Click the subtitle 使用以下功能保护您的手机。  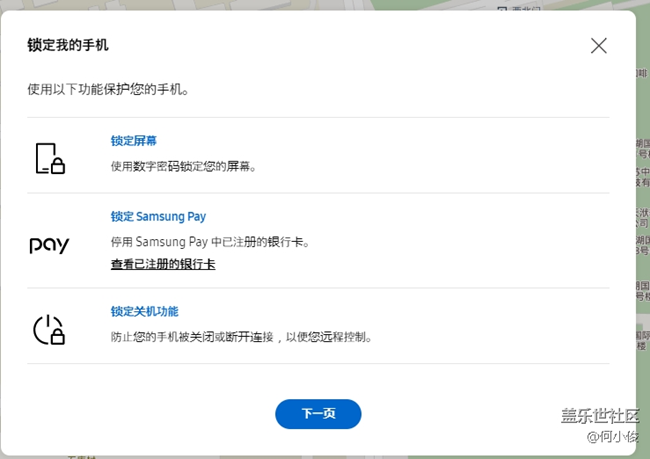[x=108, y=89]
